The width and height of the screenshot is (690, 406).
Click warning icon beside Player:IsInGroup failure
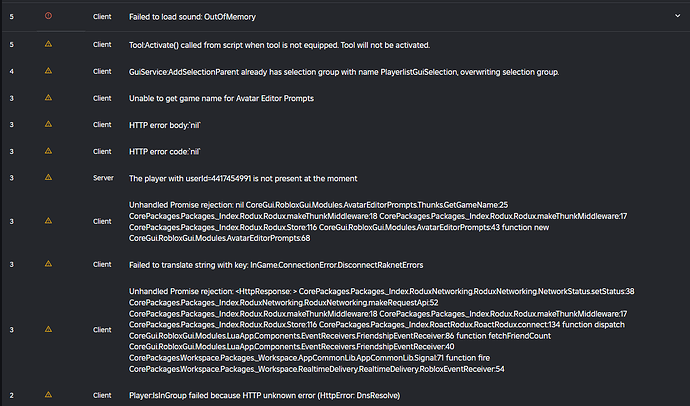[x=48, y=395]
